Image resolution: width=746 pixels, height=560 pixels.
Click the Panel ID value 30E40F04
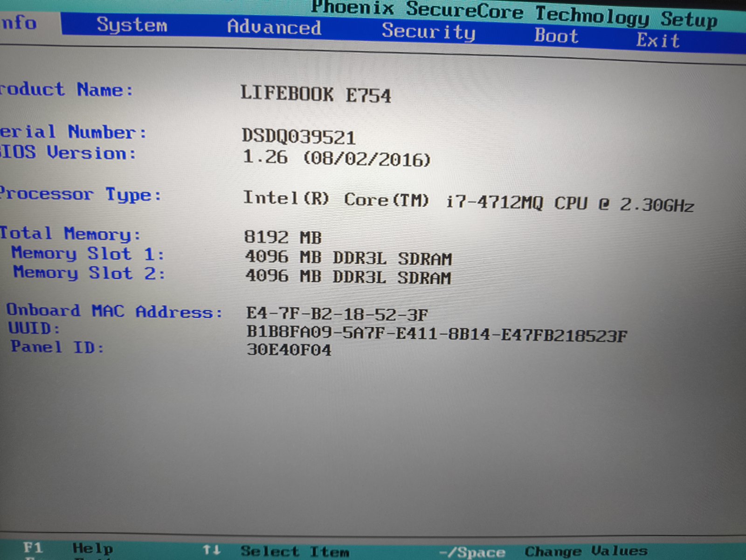click(x=289, y=350)
